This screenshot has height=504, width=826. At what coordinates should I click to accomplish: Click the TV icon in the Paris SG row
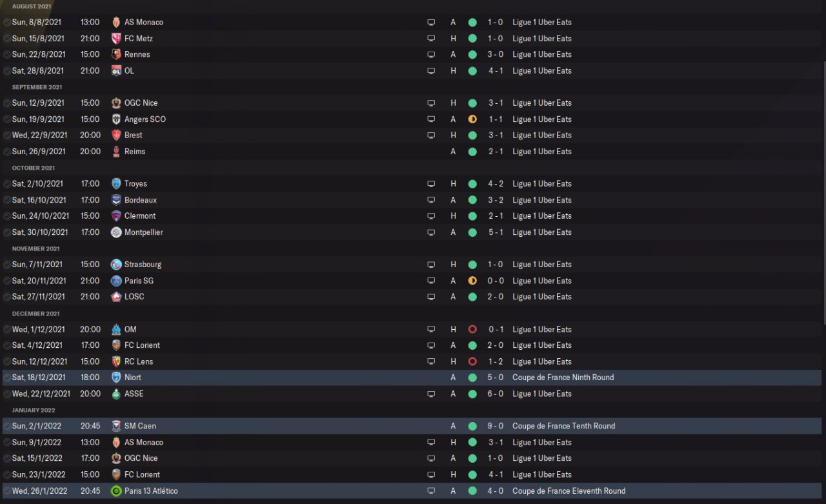tap(431, 281)
